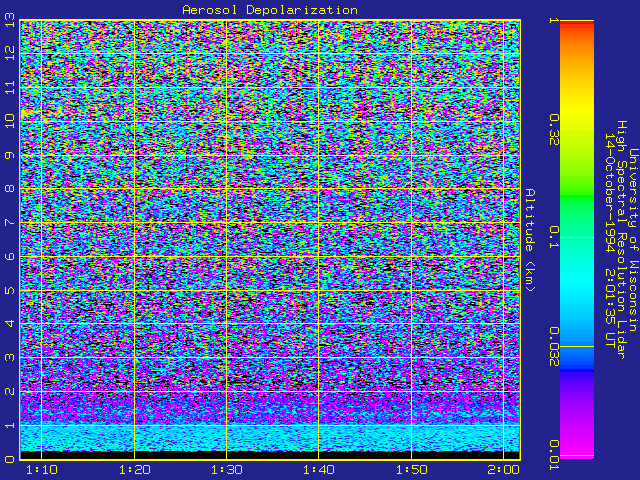Click 'High Spectral Resolution Lidar' caption
640x480 pixels.
click(x=621, y=240)
